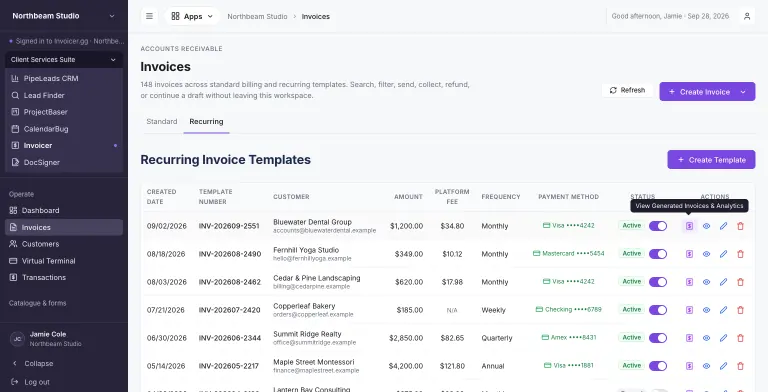
Task: Open generated invoices for Copperleaf Bakery
Action: [x=689, y=310]
